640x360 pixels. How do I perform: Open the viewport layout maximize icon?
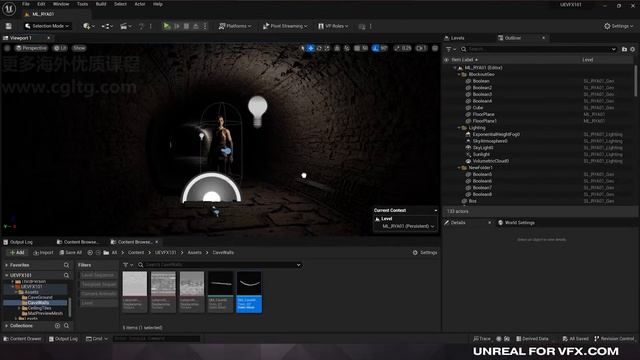tap(435, 48)
